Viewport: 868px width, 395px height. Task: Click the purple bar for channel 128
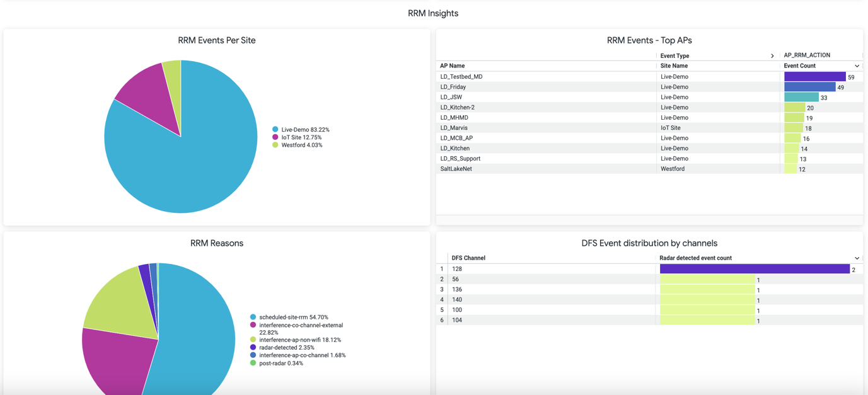[x=754, y=269]
